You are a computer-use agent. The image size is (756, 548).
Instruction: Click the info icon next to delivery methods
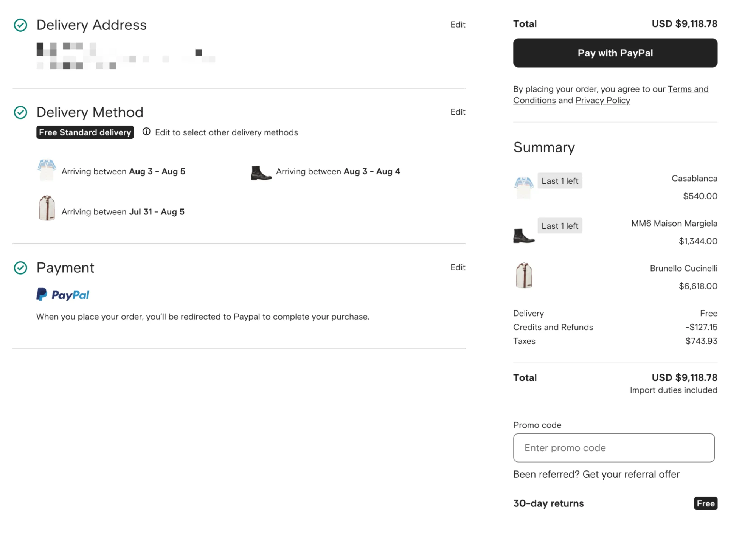point(146,132)
